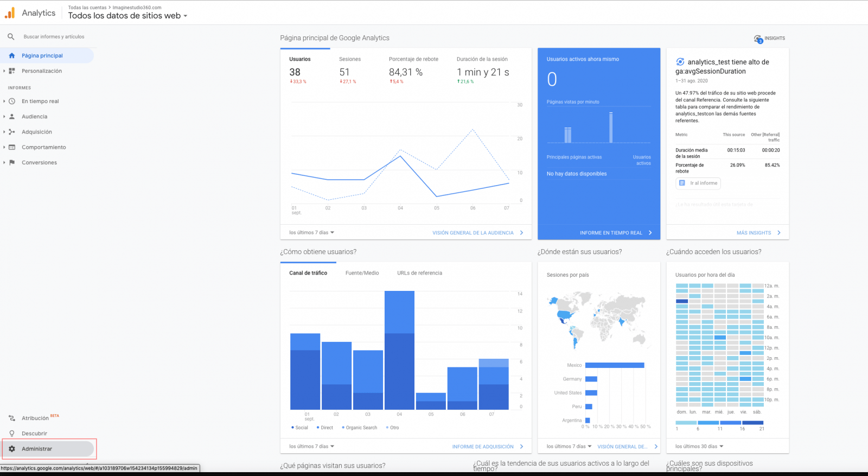This screenshot has height=476, width=868.
Task: Click Visión general de países link
Action: 622,447
